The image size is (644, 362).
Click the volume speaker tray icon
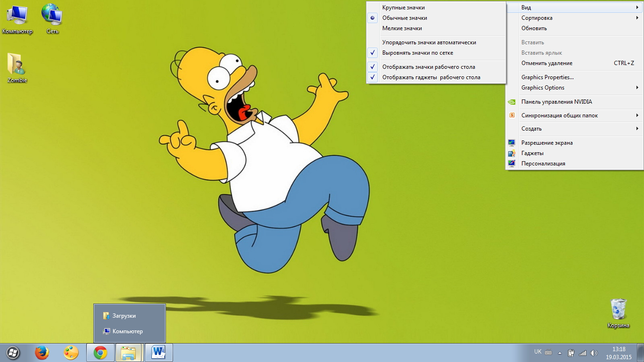[594, 353]
